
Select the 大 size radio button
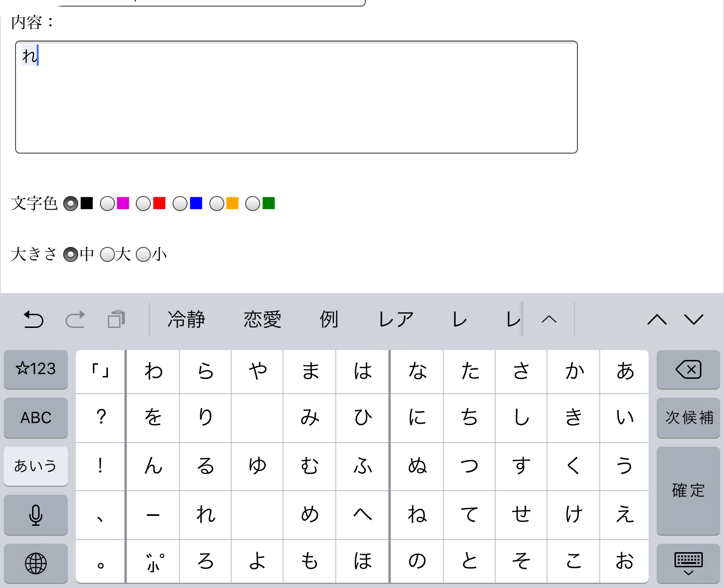click(107, 254)
